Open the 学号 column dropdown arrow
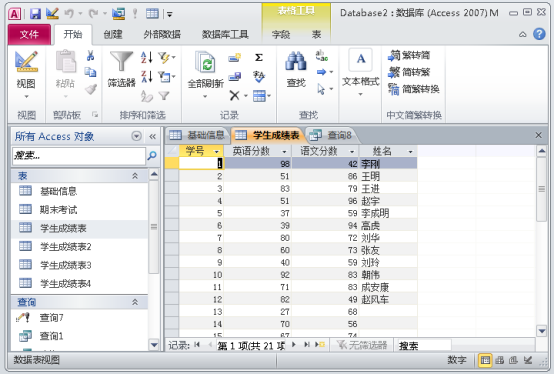This screenshot has height=374, width=554. tap(217, 152)
